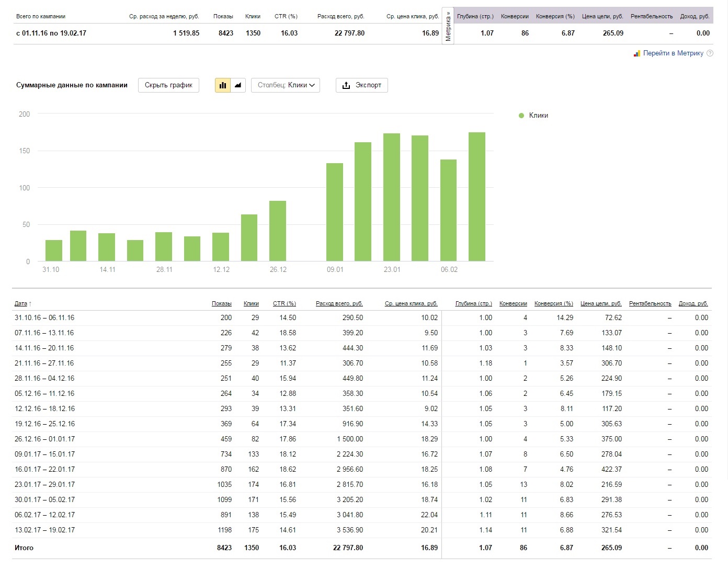The image size is (728, 569).
Task: Select row 07.11.16 – 13.11.16
Action: point(362,333)
